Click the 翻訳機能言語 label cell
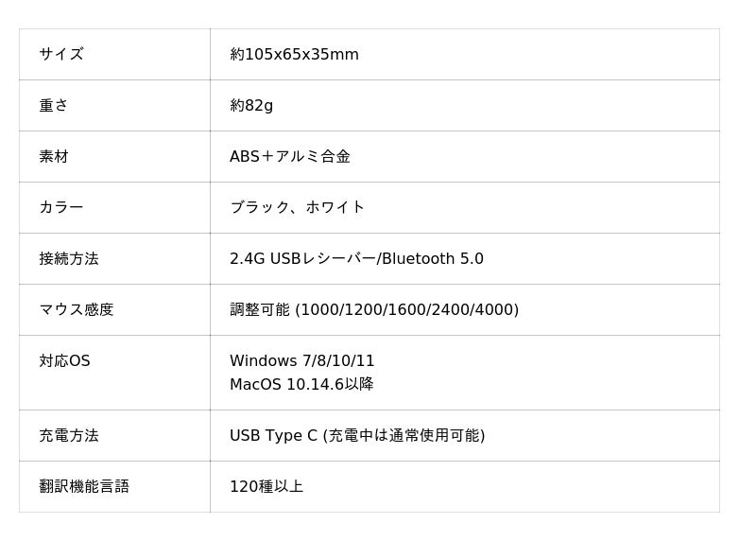Image resolution: width=756 pixels, height=541 pixels. coord(84,486)
